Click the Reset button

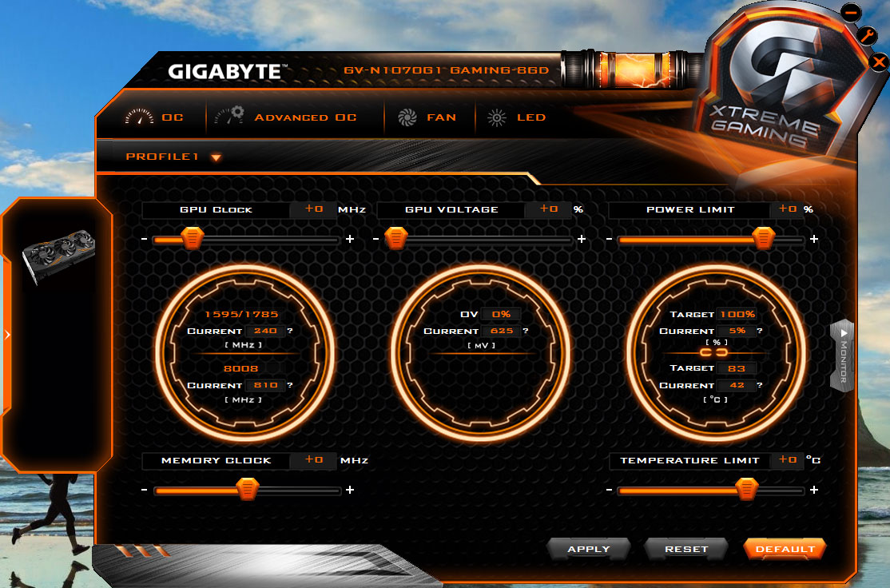pyautogui.click(x=686, y=549)
